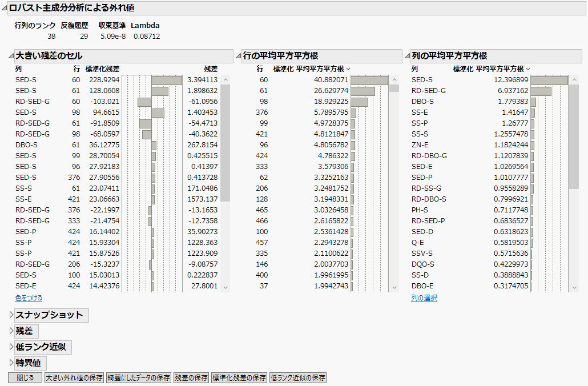Click the 標準化残差 column header

[102, 69]
